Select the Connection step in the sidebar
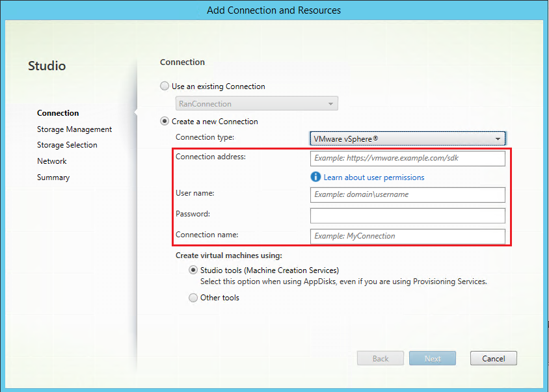549x392 pixels. (58, 112)
